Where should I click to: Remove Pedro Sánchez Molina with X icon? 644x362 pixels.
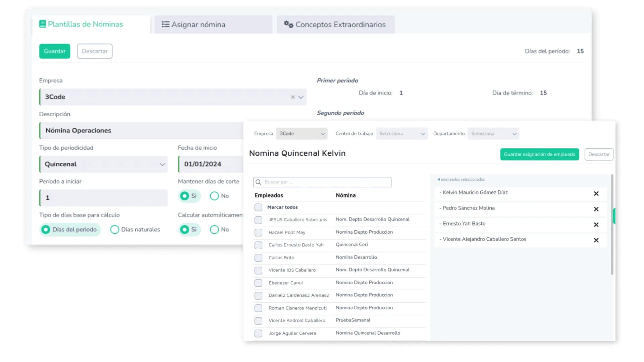(x=596, y=209)
